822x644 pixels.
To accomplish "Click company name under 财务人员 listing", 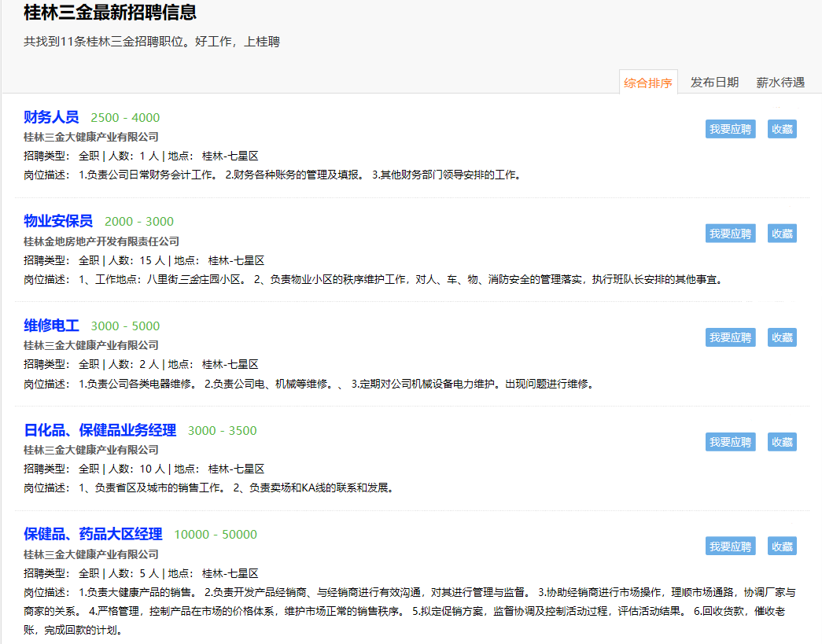I will (90, 137).
